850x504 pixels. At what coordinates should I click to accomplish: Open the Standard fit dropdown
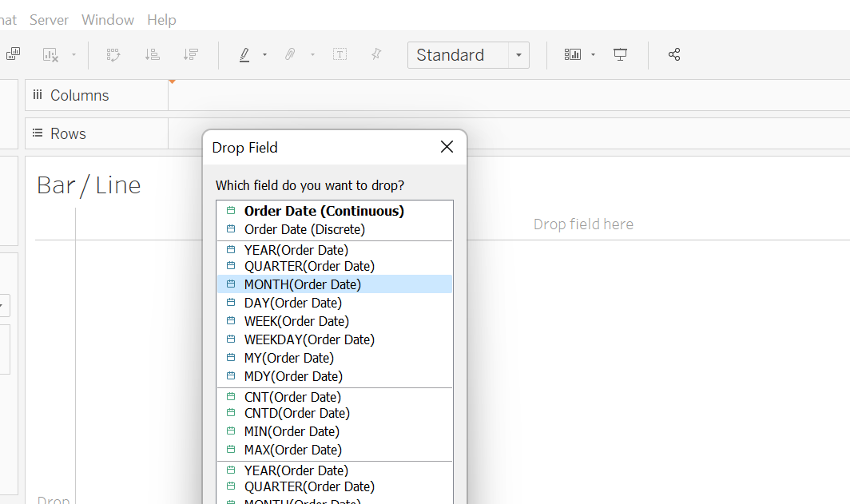click(518, 55)
